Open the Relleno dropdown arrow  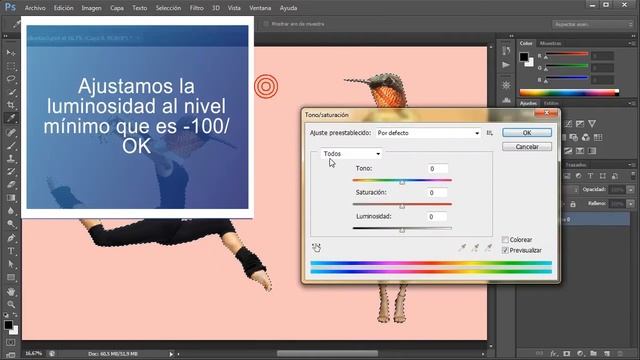(x=631, y=203)
